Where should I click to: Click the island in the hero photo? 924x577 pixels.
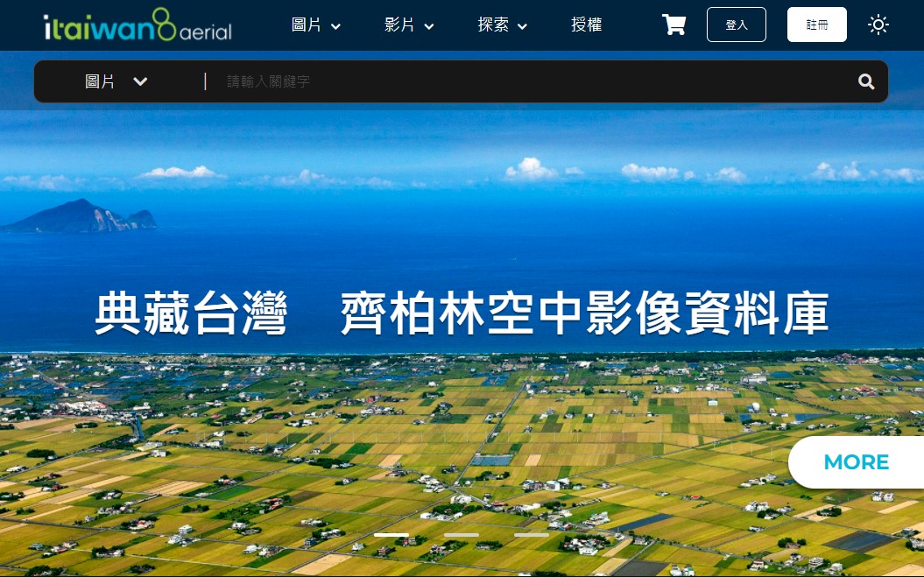83,217
